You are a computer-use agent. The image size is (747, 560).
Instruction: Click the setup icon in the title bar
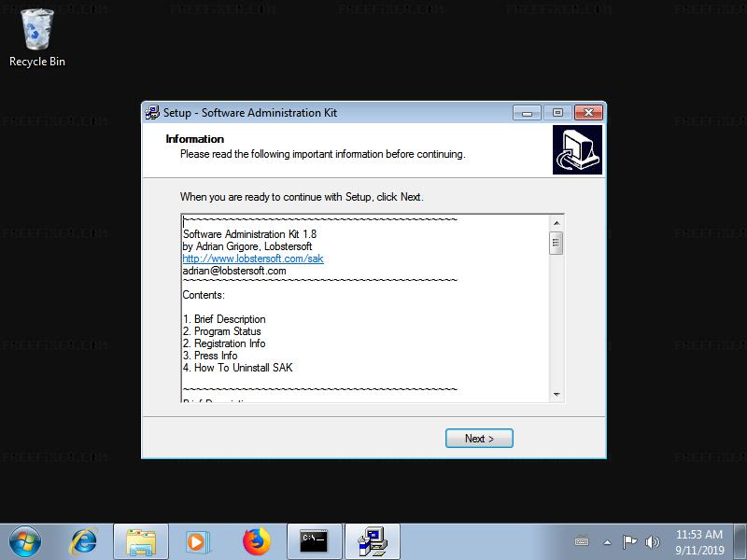coord(152,113)
